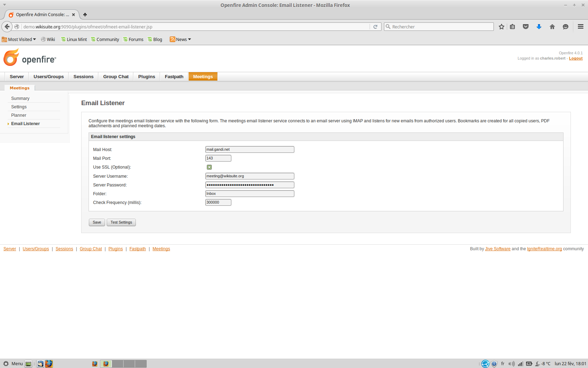The height and width of the screenshot is (368, 588).
Task: Click the Firefox back arrow button
Action: tap(7, 27)
